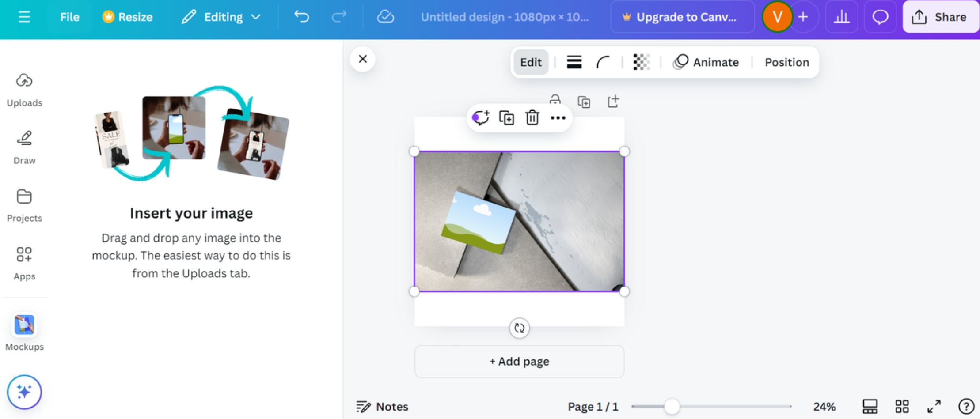
Task: Open the Projects panel
Action: (x=24, y=204)
